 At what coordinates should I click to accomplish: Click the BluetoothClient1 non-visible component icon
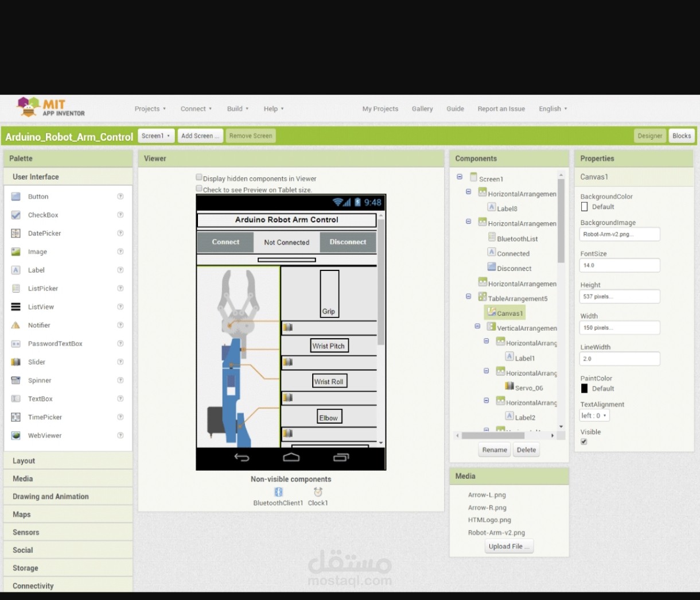click(278, 492)
